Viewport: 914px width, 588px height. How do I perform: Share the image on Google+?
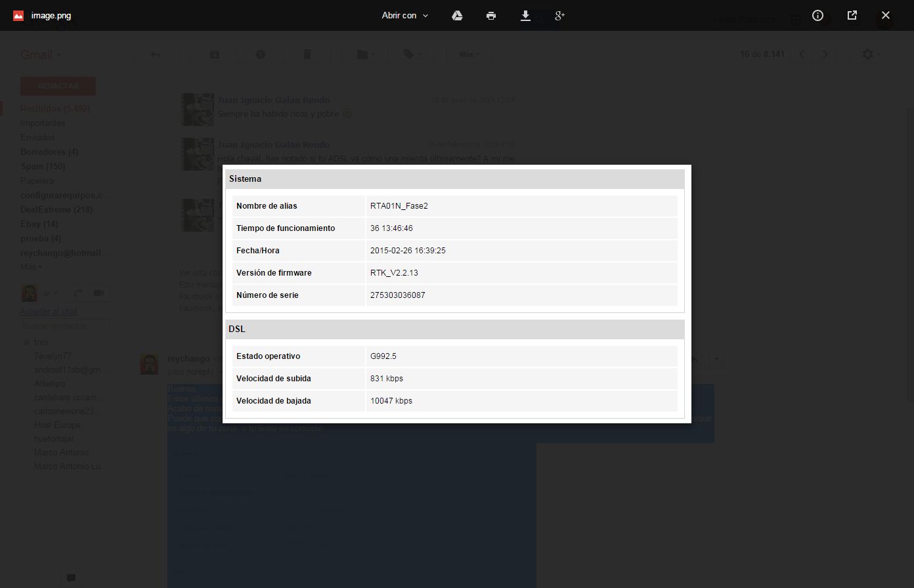point(560,16)
